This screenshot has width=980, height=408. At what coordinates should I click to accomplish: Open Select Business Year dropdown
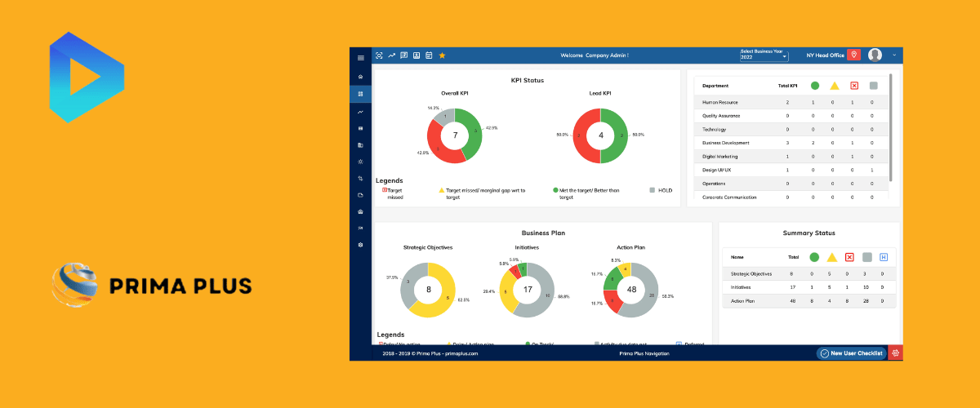(764, 55)
